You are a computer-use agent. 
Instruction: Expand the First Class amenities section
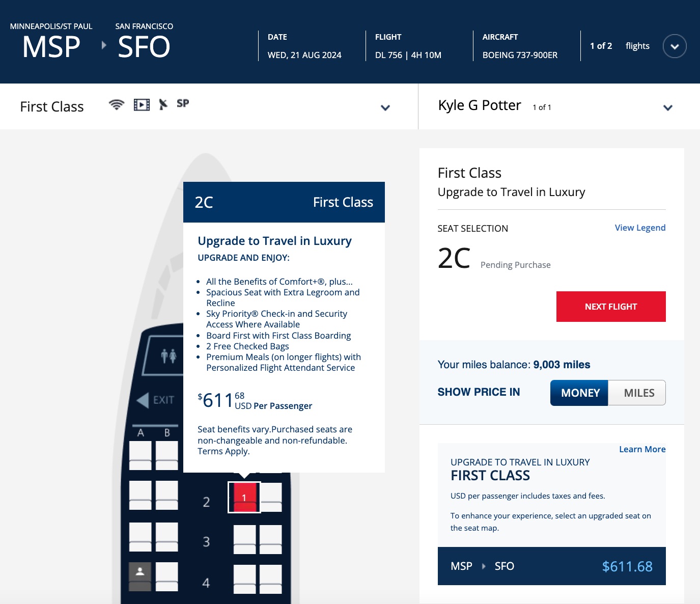point(385,107)
